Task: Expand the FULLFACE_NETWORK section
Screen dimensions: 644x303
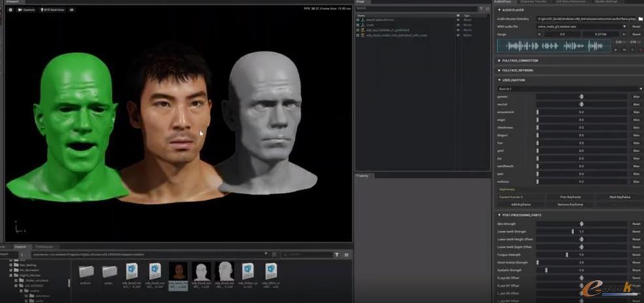Action: tap(499, 70)
